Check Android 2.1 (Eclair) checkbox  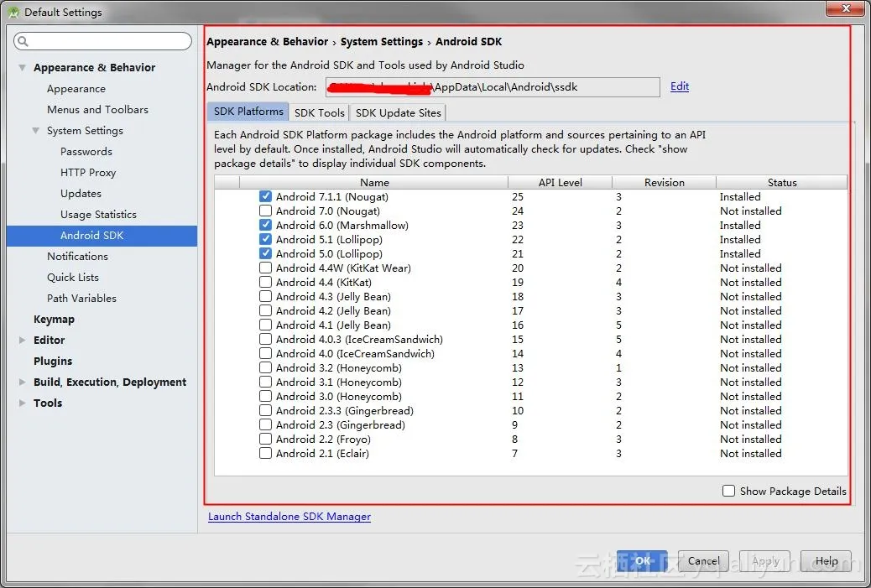coord(265,453)
